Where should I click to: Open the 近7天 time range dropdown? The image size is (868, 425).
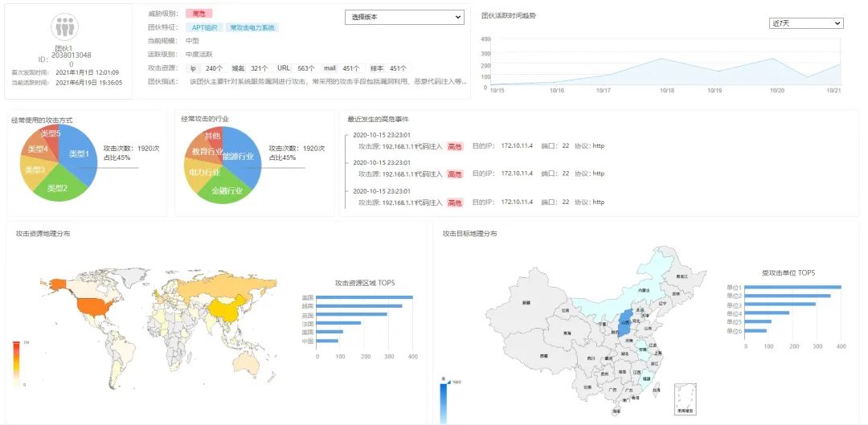tap(805, 23)
